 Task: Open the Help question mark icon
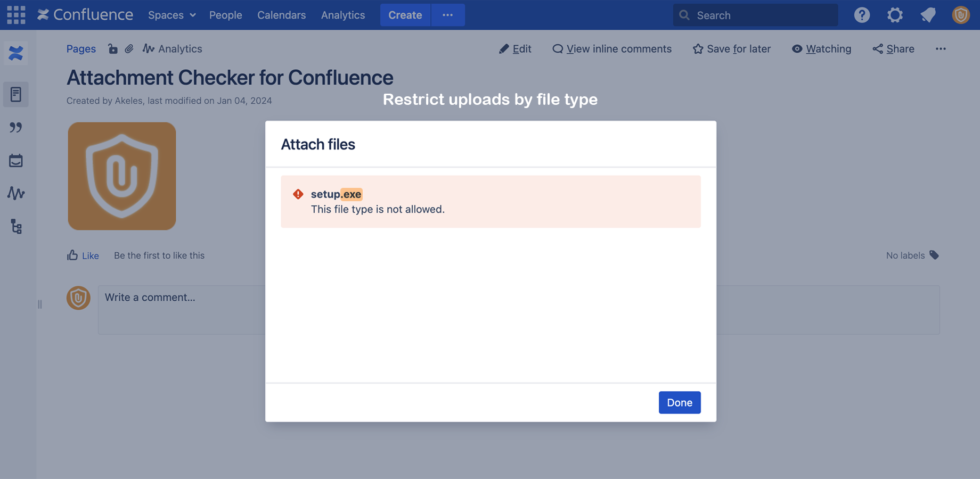pyautogui.click(x=862, y=15)
